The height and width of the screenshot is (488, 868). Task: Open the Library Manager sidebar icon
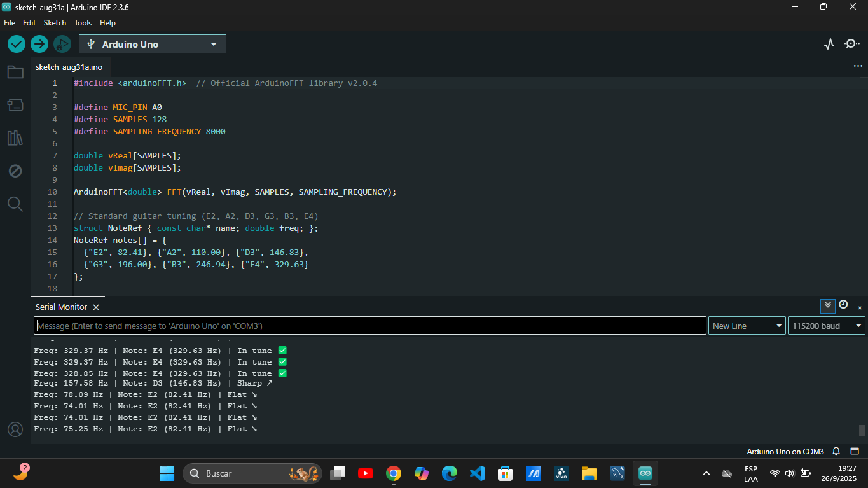[x=15, y=138]
